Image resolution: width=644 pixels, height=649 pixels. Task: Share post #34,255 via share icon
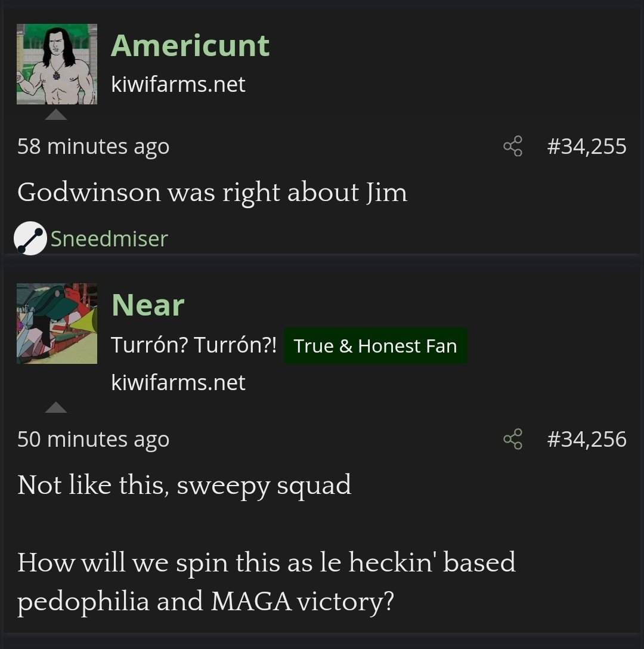pos(513,146)
